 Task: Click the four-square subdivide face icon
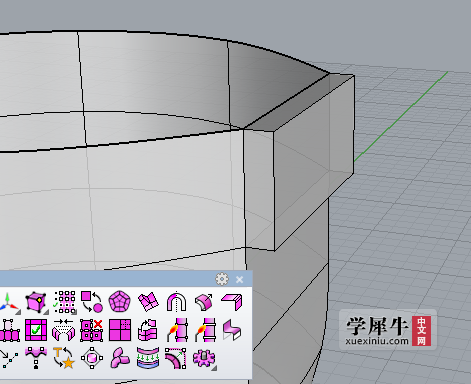coord(120,330)
